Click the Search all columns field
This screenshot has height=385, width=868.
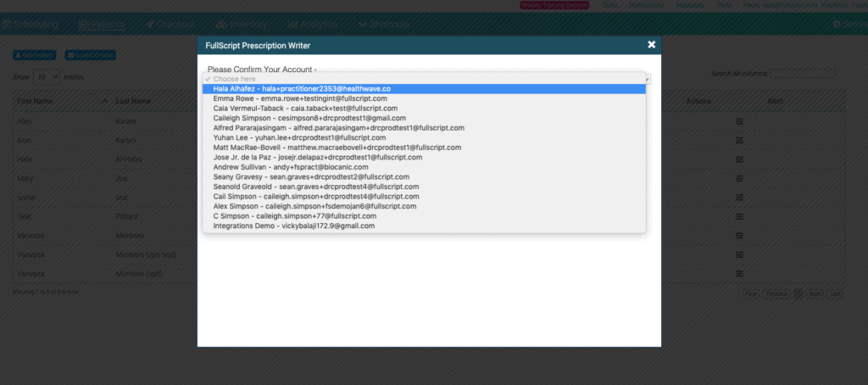pos(803,73)
